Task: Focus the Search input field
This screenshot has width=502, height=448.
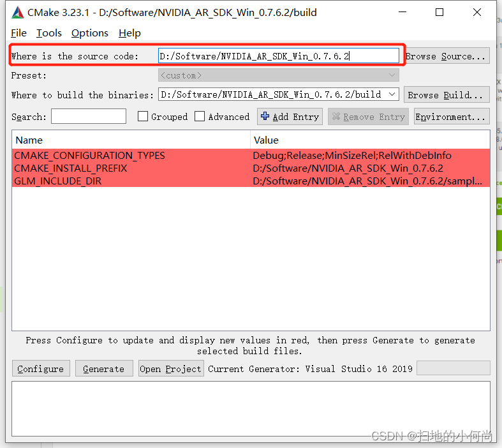Action: coord(89,116)
